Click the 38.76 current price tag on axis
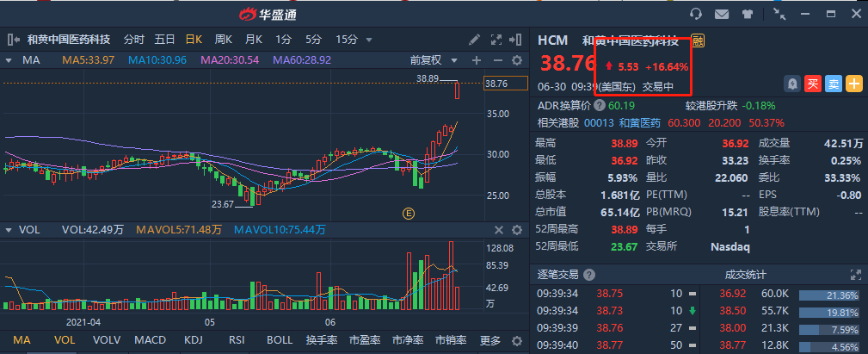 tap(506, 84)
